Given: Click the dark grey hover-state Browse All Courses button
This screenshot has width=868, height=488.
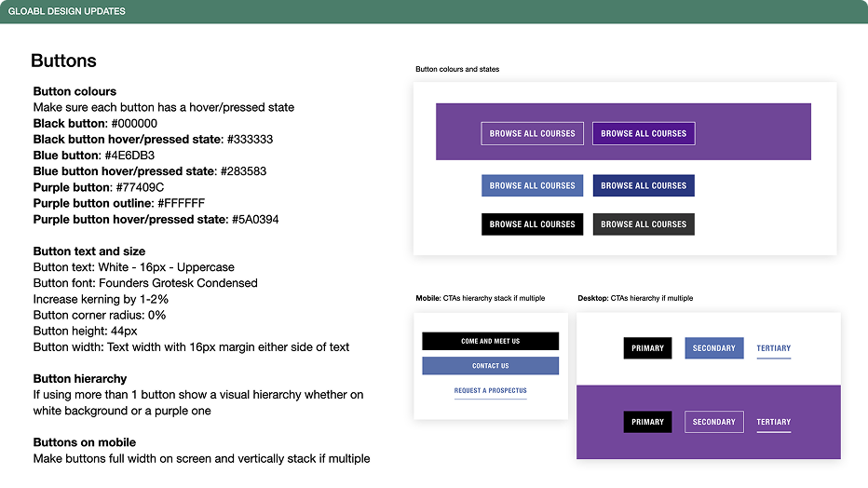Looking at the screenshot, I should point(644,224).
